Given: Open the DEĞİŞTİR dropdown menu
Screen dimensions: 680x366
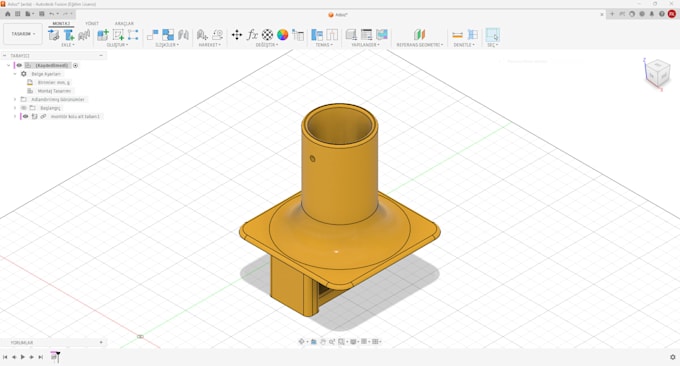Looking at the screenshot, I should click(267, 45).
